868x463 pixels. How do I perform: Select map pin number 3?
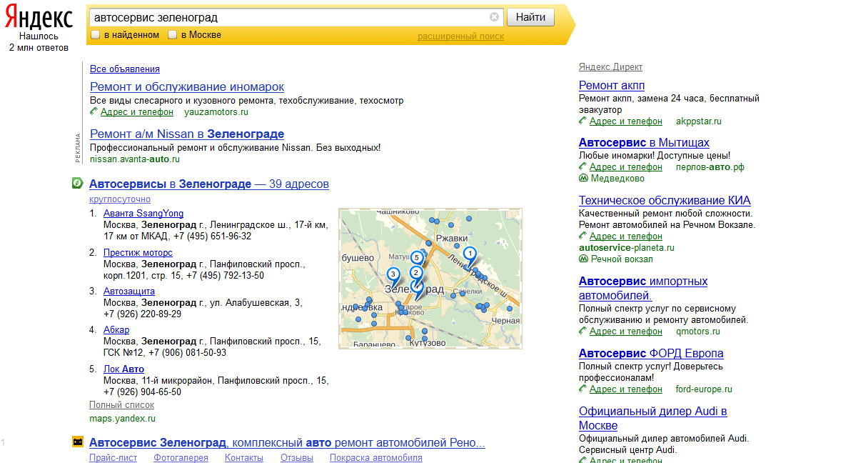pos(393,274)
